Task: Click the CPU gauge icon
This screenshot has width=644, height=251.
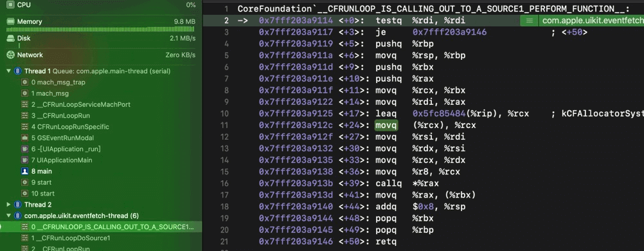Action: pyautogui.click(x=10, y=5)
